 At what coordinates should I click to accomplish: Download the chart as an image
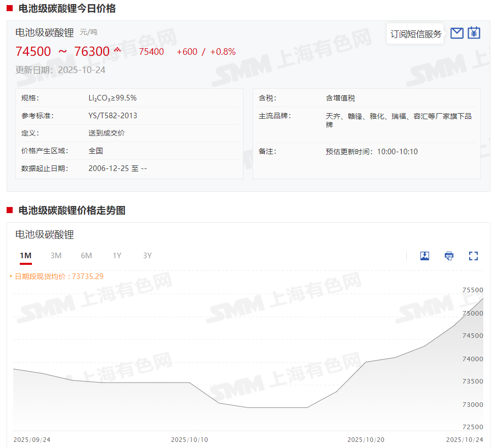click(425, 256)
